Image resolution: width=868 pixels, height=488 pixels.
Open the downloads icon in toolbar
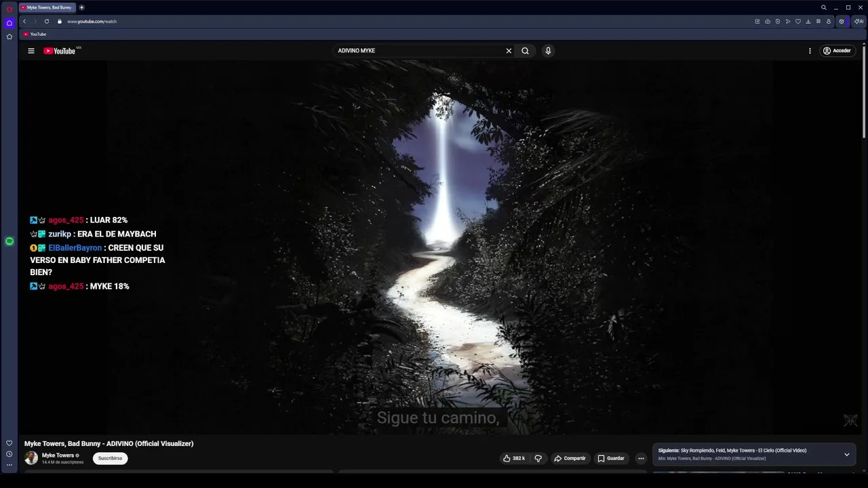tap(808, 21)
